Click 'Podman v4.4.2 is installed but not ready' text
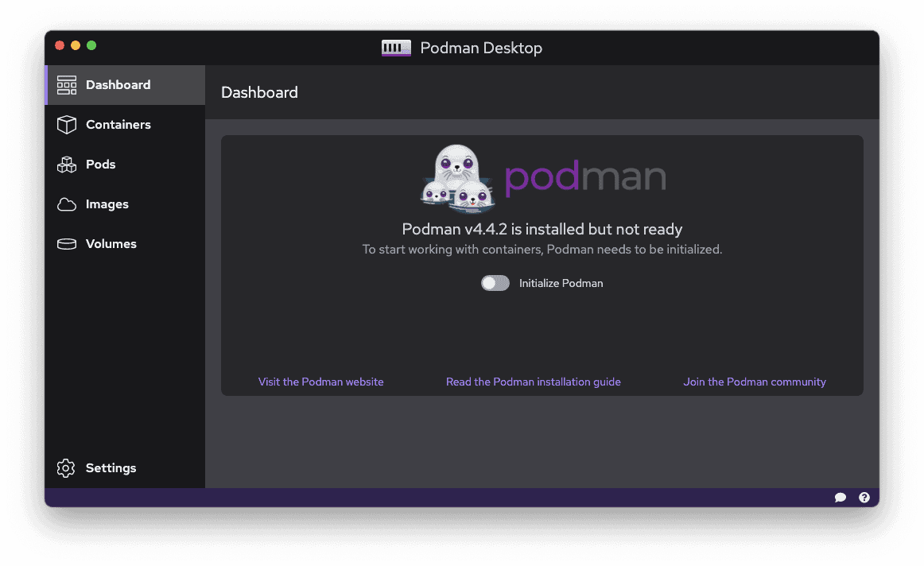The image size is (924, 566). (x=542, y=229)
